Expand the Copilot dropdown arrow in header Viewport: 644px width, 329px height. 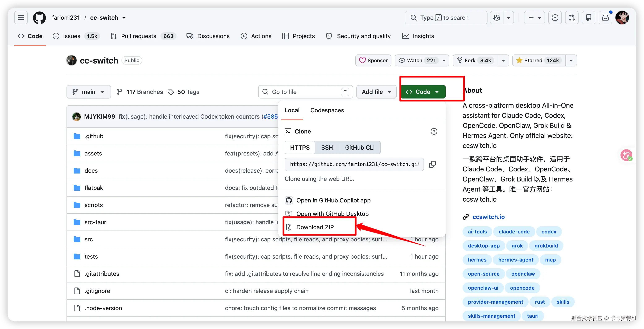(x=508, y=18)
